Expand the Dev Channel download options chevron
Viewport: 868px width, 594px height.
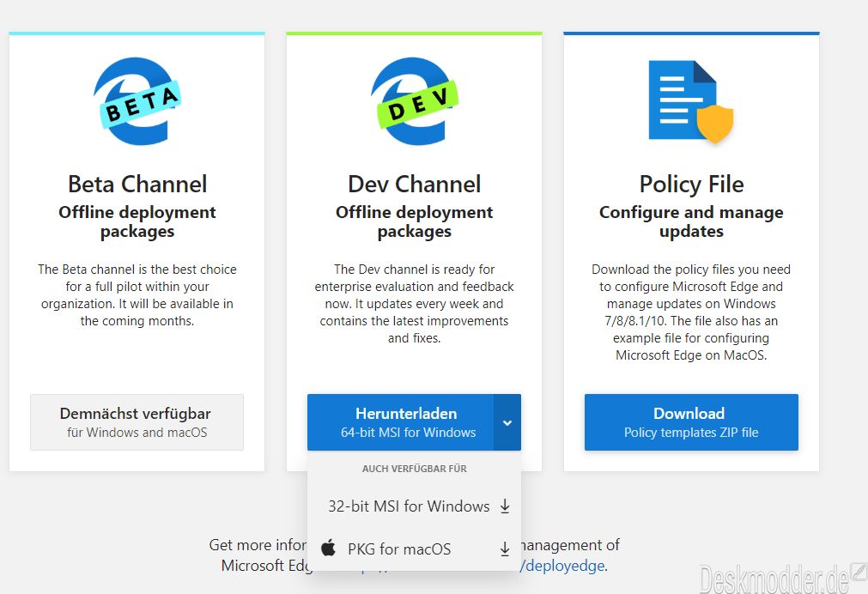[507, 422]
